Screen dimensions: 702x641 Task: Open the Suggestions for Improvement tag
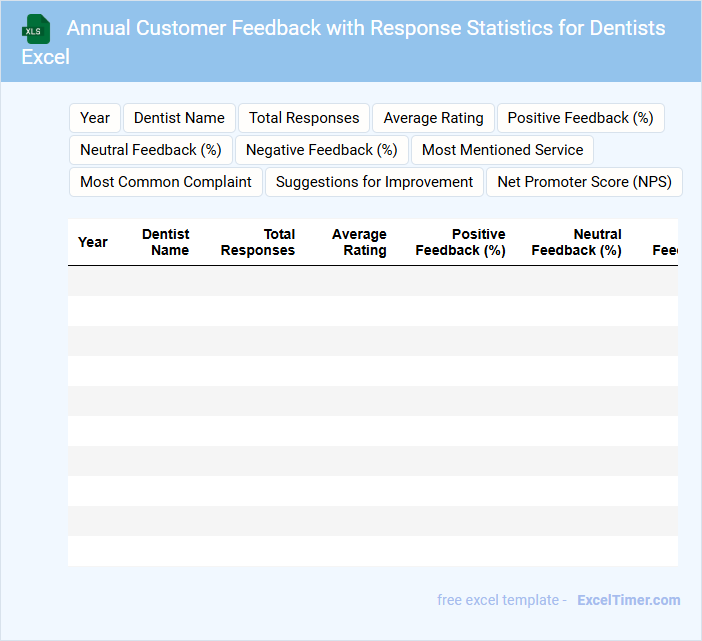pos(374,182)
